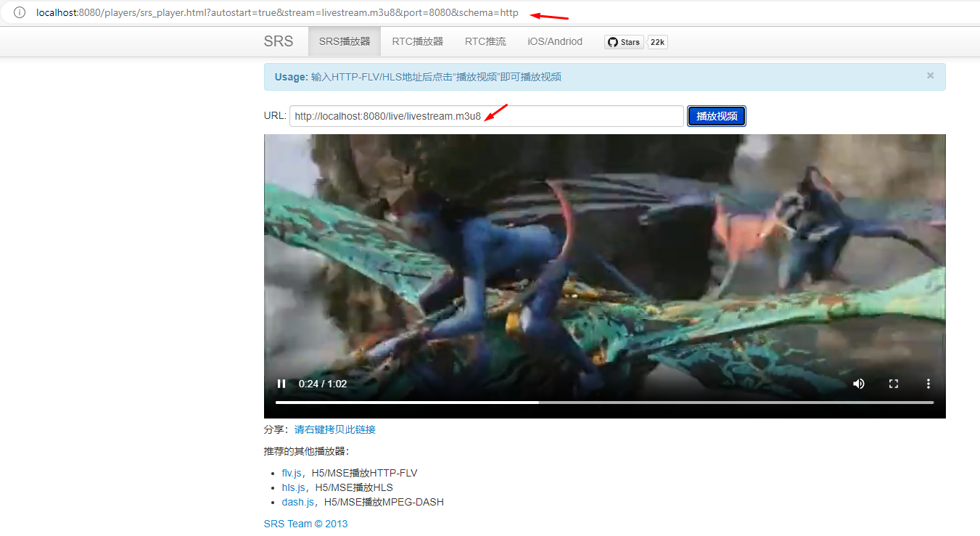The image size is (980, 536).
Task: Switch to the SRS播放器 tab
Action: (345, 41)
